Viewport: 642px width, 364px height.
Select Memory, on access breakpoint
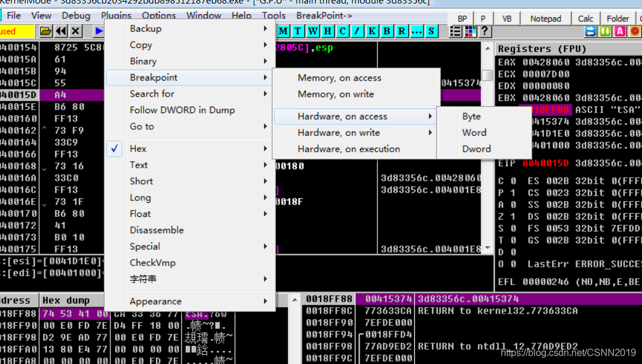[355, 78]
